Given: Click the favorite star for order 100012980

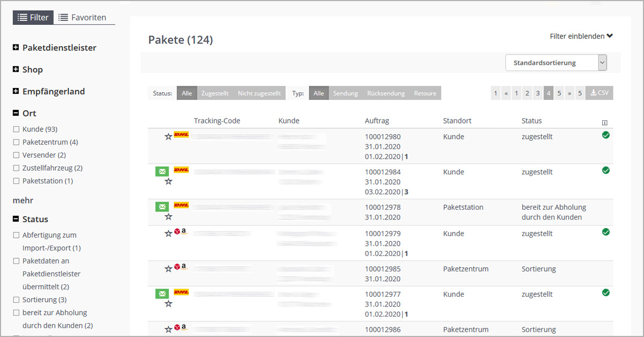Looking at the screenshot, I should [169, 137].
